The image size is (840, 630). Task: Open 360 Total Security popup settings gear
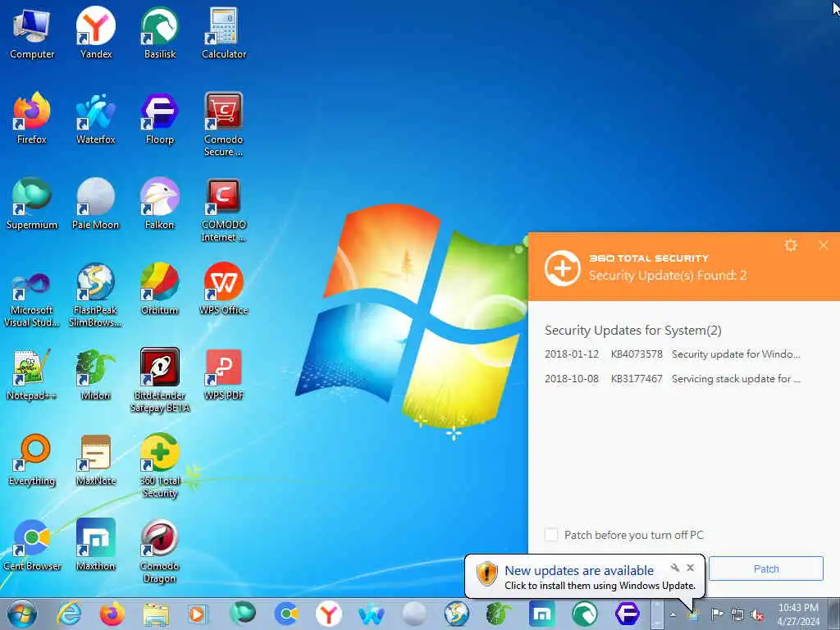click(x=791, y=245)
